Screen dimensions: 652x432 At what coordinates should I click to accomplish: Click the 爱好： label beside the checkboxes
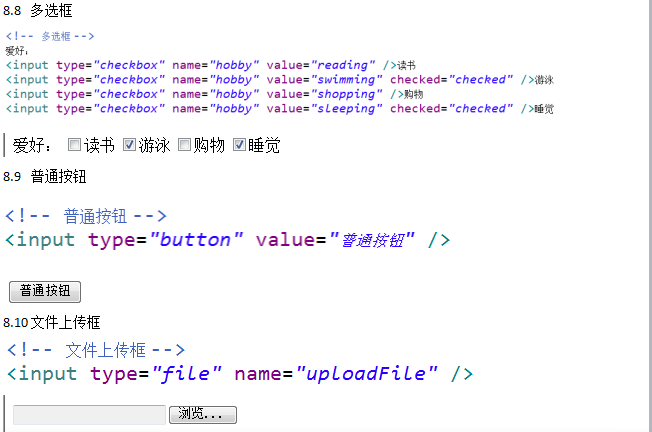pos(32,146)
